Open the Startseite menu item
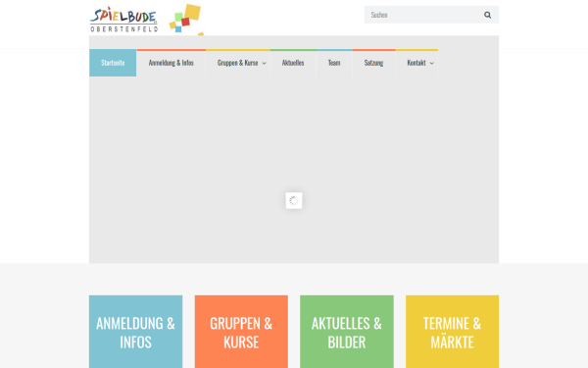This screenshot has height=368, width=588. (x=113, y=63)
